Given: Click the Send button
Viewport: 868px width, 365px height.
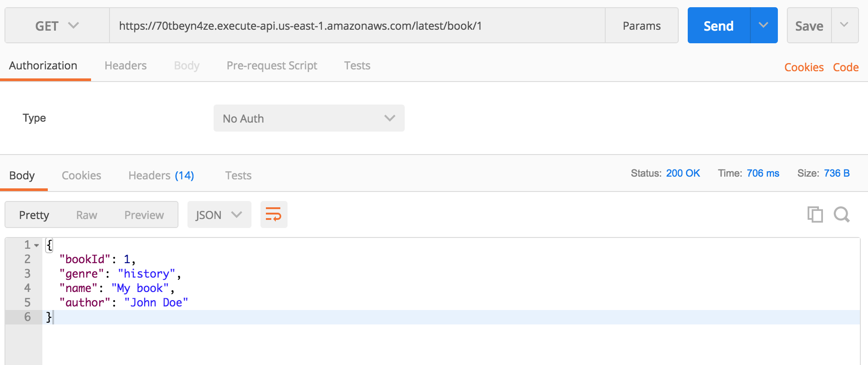Looking at the screenshot, I should (718, 26).
